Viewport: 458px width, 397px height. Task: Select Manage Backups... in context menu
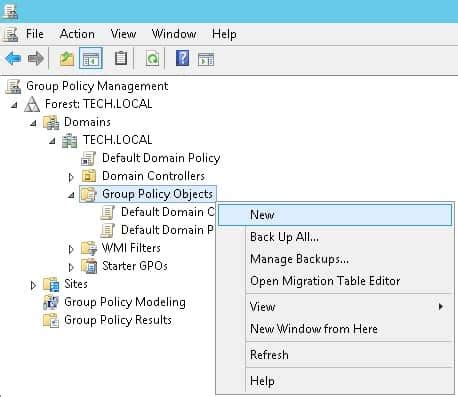[x=335, y=259]
